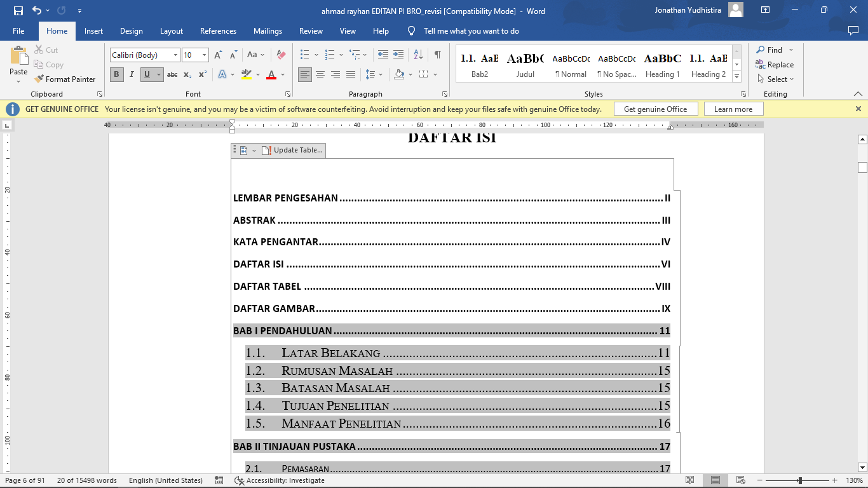Switch to the Design tab
868x488 pixels.
(x=131, y=31)
